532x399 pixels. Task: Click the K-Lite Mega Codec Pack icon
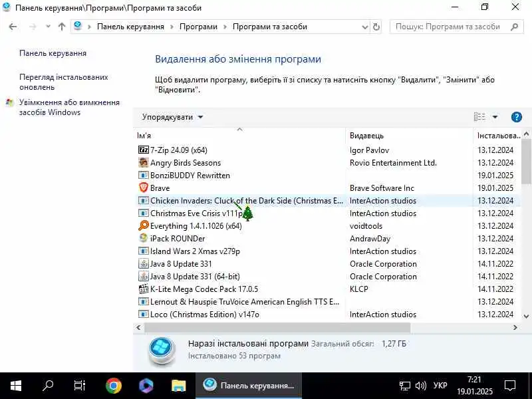(144, 289)
